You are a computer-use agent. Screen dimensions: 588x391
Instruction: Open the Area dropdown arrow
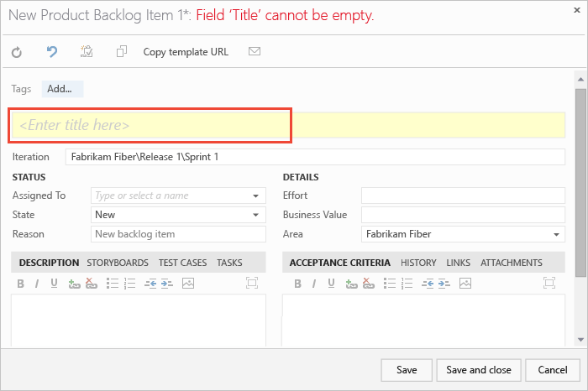point(556,234)
